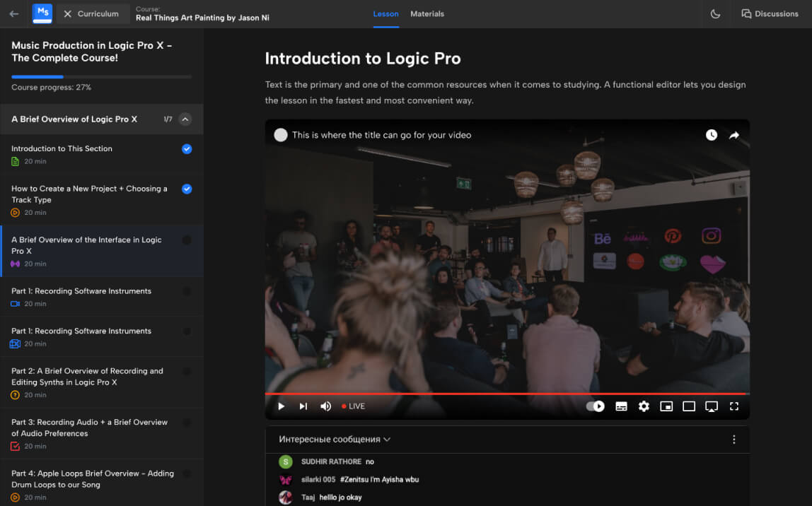The image size is (812, 506).
Task: Mark Introduction to This Section checkmark
Action: click(187, 149)
